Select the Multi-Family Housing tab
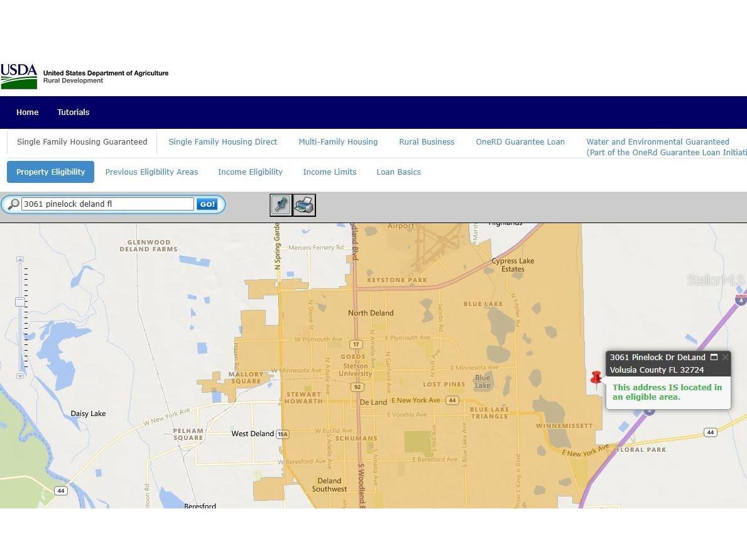Screen dimensions: 747x560 tap(338, 142)
